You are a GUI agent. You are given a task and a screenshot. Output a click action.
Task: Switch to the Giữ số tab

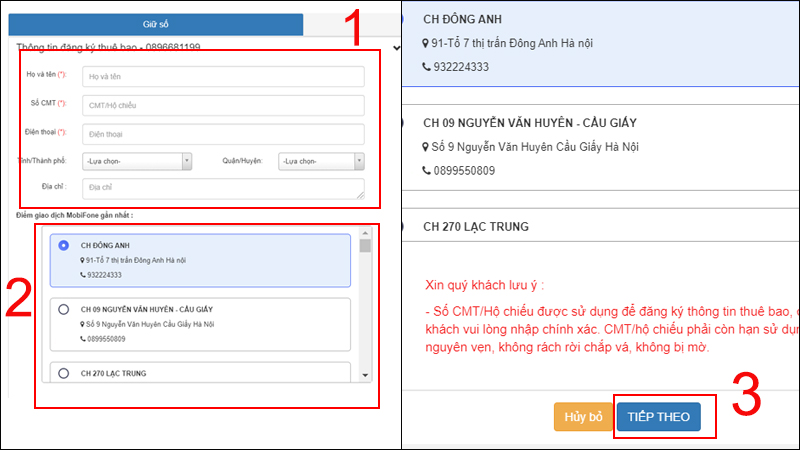click(156, 24)
